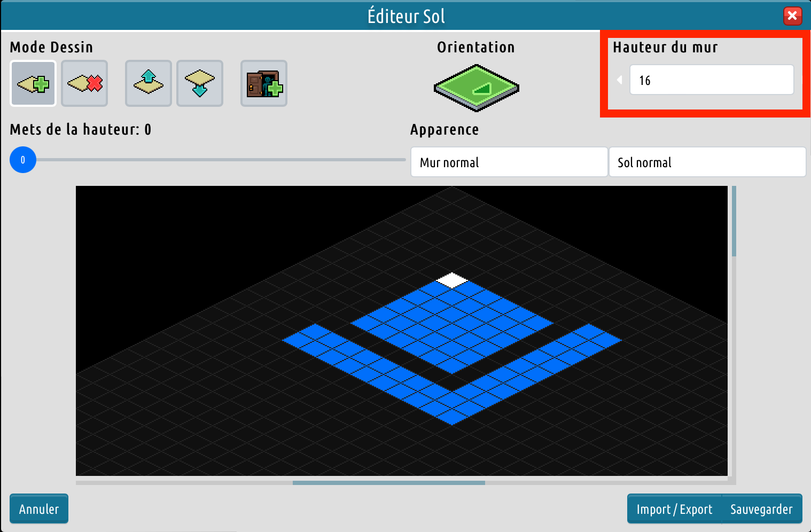The height and width of the screenshot is (532, 811).
Task: Click the Orientation label
Action: [476, 48]
